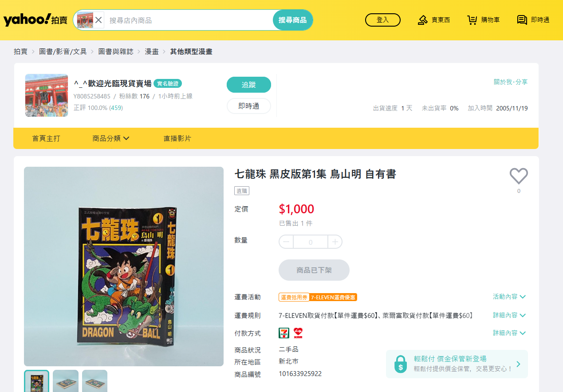Select third product thumbnail

tap(94, 381)
